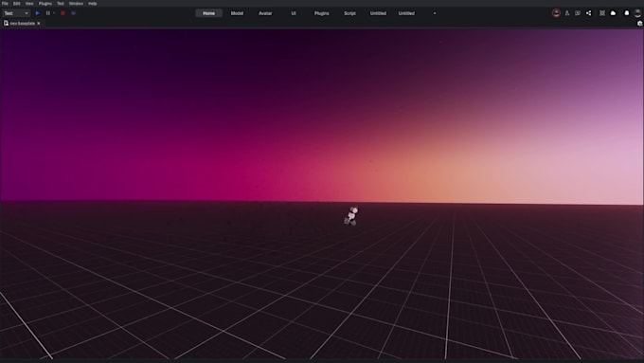Screen dimensions: 644x363
Task: Open the small arrow beside Pause
Action: tap(54, 13)
